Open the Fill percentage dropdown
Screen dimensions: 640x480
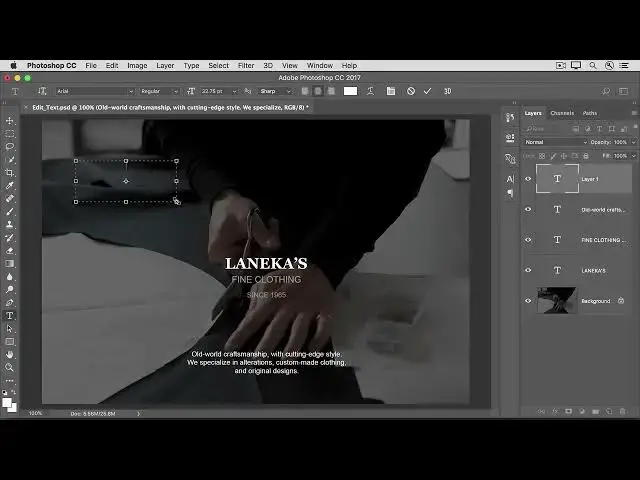click(x=633, y=156)
